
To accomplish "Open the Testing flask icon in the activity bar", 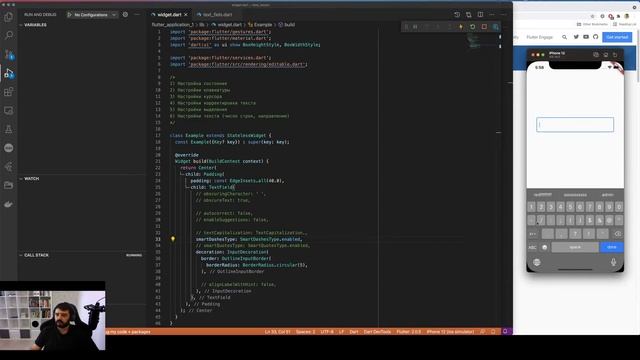I will [x=9, y=129].
